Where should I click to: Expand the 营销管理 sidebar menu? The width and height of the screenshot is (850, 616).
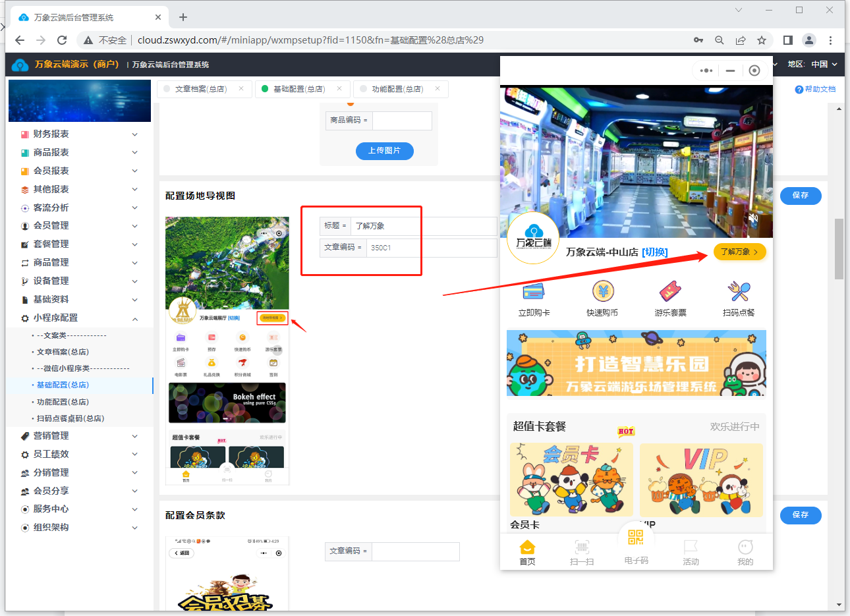click(x=79, y=435)
